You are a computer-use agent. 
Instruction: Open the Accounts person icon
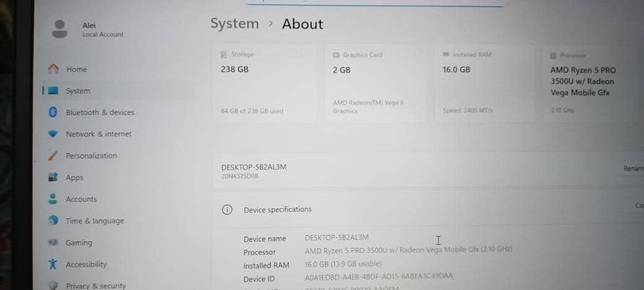53,200
